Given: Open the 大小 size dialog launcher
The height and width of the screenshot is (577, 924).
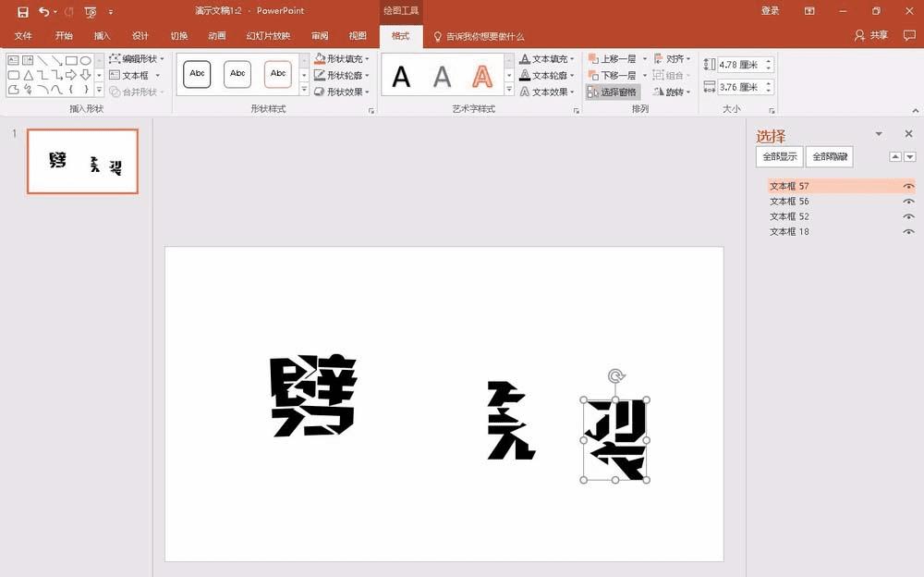Looking at the screenshot, I should pyautogui.click(x=772, y=110).
